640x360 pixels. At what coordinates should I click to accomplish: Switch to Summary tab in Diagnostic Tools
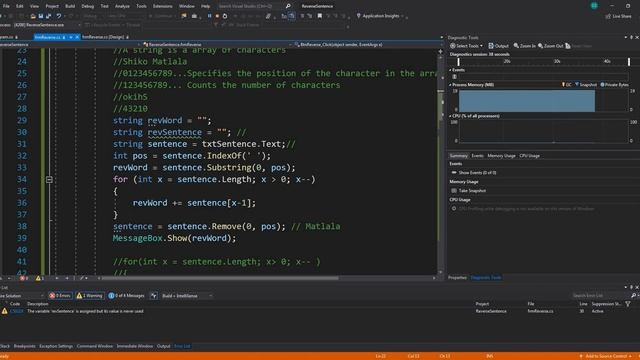458,156
